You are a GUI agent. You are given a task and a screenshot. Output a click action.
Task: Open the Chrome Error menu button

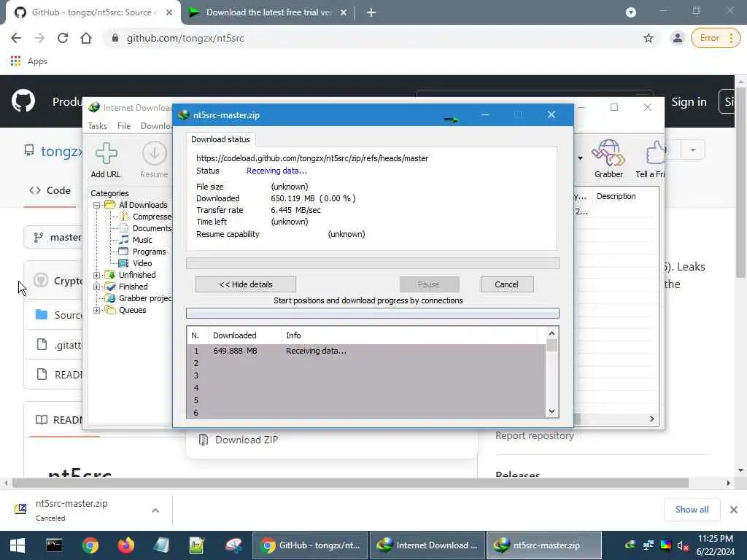(x=716, y=38)
